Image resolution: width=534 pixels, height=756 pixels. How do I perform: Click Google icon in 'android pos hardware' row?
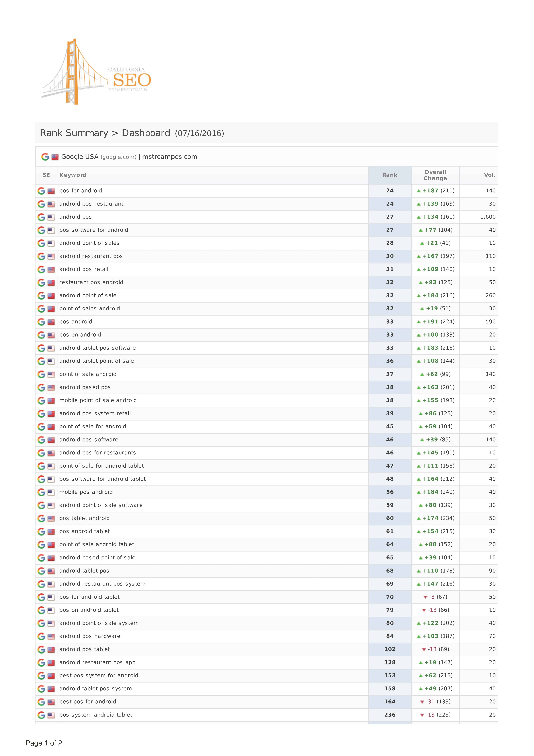[41, 637]
